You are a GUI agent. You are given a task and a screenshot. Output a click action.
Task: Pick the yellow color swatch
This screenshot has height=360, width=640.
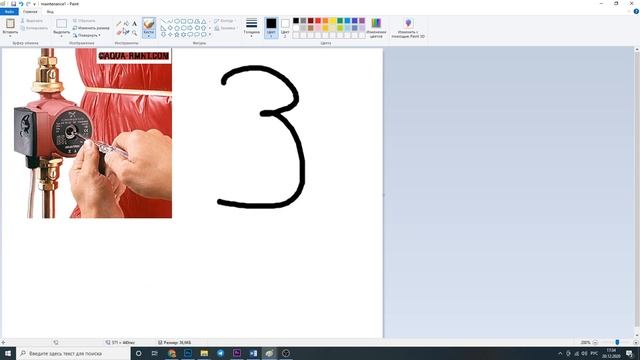coord(333,20)
